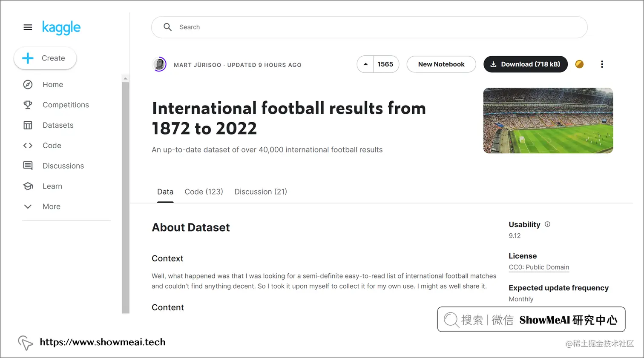Click the search magnifier icon
The image size is (644, 358).
pyautogui.click(x=168, y=27)
